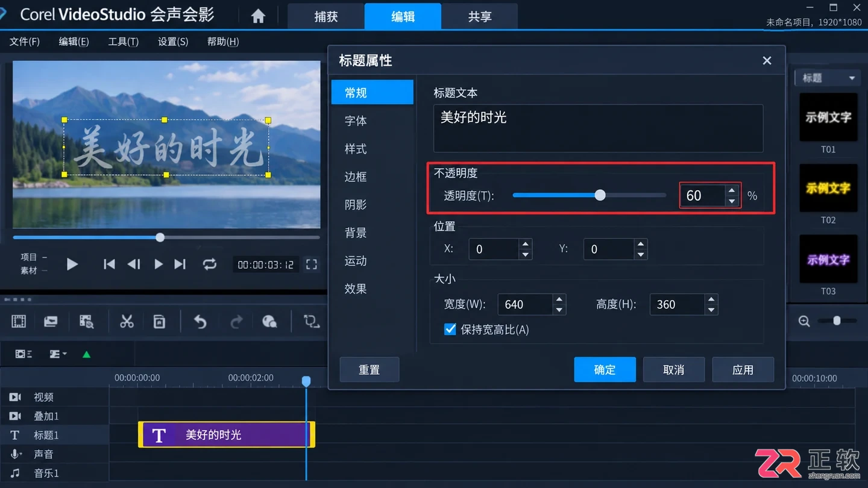Click the undo arrow in timeline toolbar
The width and height of the screenshot is (868, 488).
200,322
